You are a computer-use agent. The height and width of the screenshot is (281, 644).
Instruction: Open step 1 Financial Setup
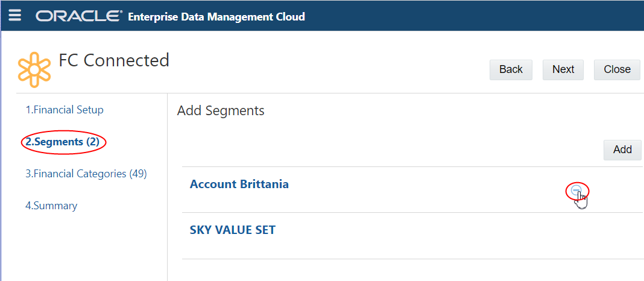[65, 110]
